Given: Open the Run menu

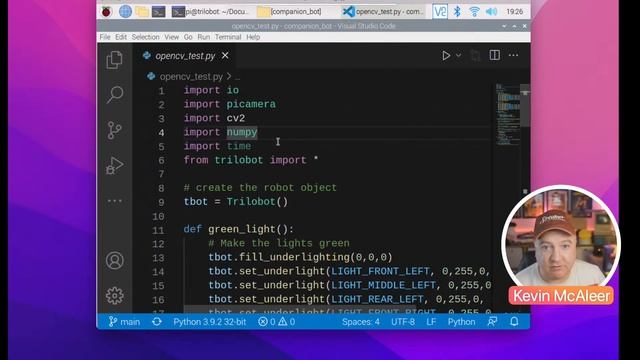Looking at the screenshot, I should pos(203,37).
